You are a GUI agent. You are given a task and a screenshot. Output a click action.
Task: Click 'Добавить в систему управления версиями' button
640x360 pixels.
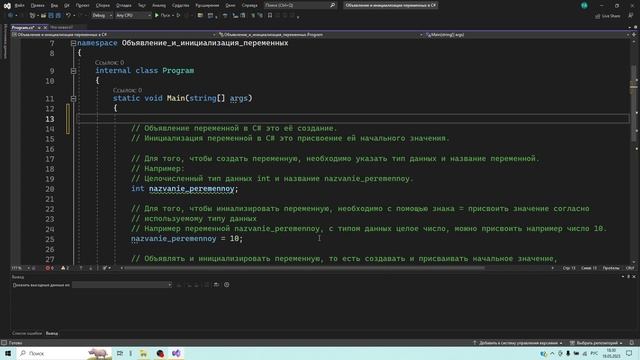point(518,343)
